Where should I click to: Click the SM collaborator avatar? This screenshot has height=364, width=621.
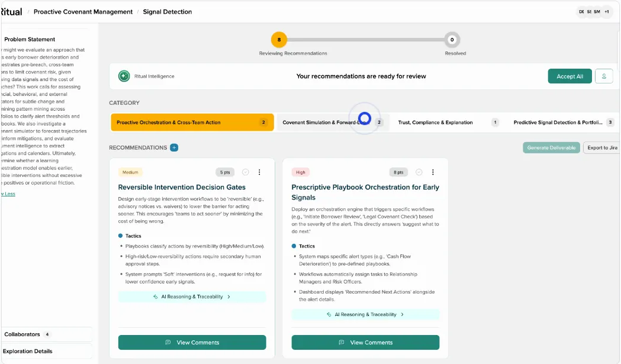[x=597, y=11]
